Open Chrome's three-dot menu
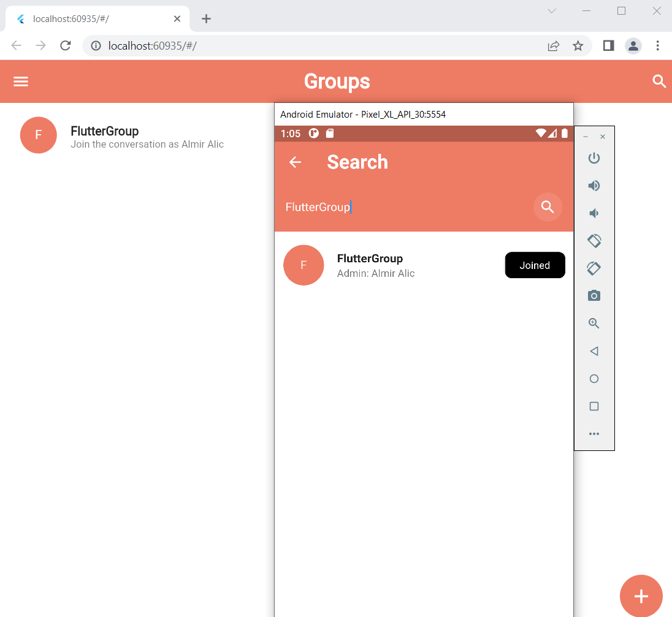 (x=657, y=45)
